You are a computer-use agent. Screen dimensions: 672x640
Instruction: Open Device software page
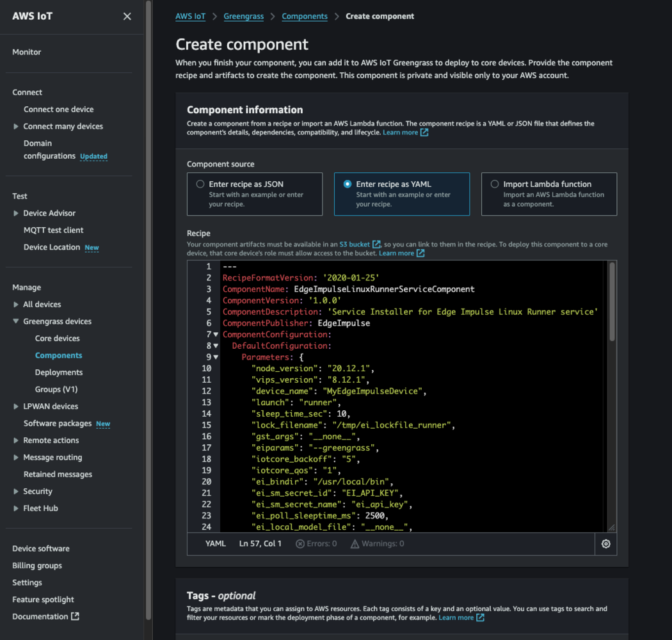41,548
